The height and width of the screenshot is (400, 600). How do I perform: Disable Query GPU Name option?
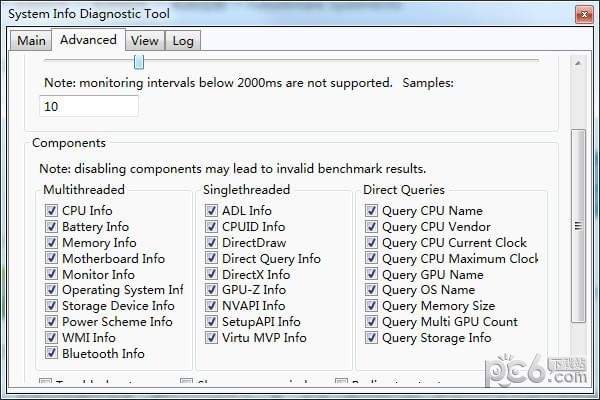pos(372,275)
